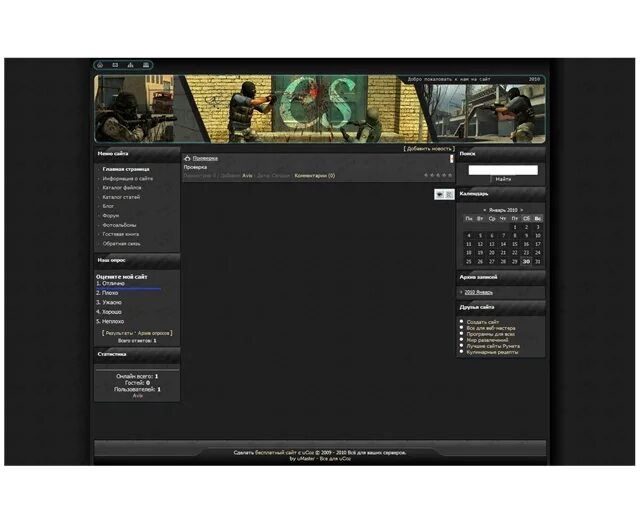Screen dimensions: 640x512
Task: Open Все для веб-мастера link
Action: 491,328
